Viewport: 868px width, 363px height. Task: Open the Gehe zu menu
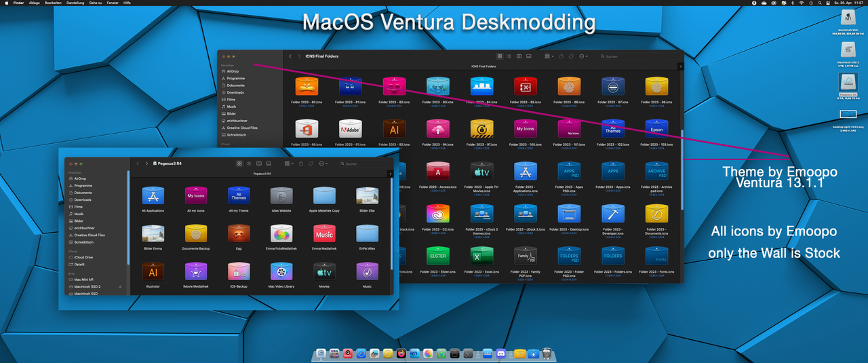[96, 3]
